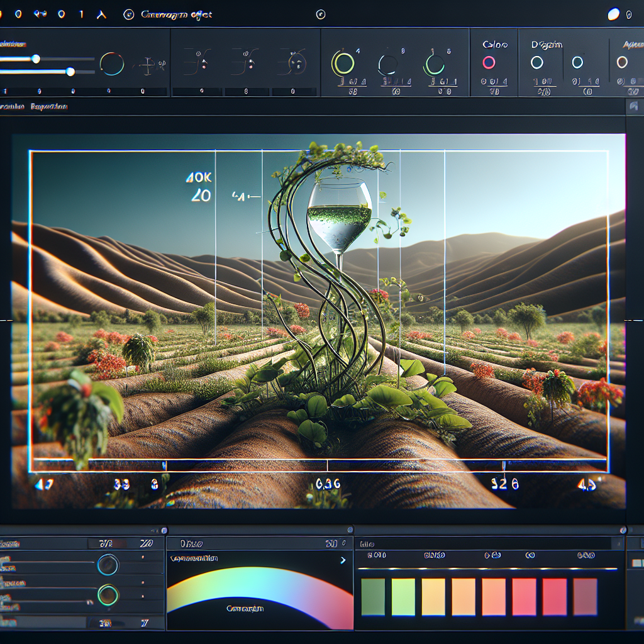This screenshot has height=644, width=644.
Task: Expand the dot handle above the swatches panel
Action: (x=623, y=530)
